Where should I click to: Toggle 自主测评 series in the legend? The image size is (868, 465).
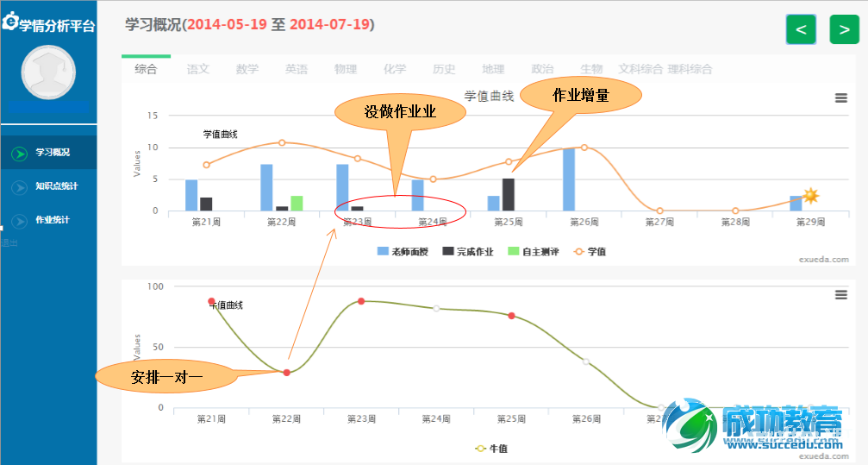point(533,252)
